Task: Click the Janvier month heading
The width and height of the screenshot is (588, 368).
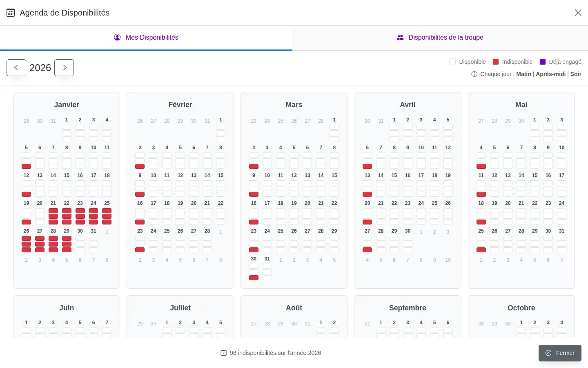Action: tap(67, 105)
